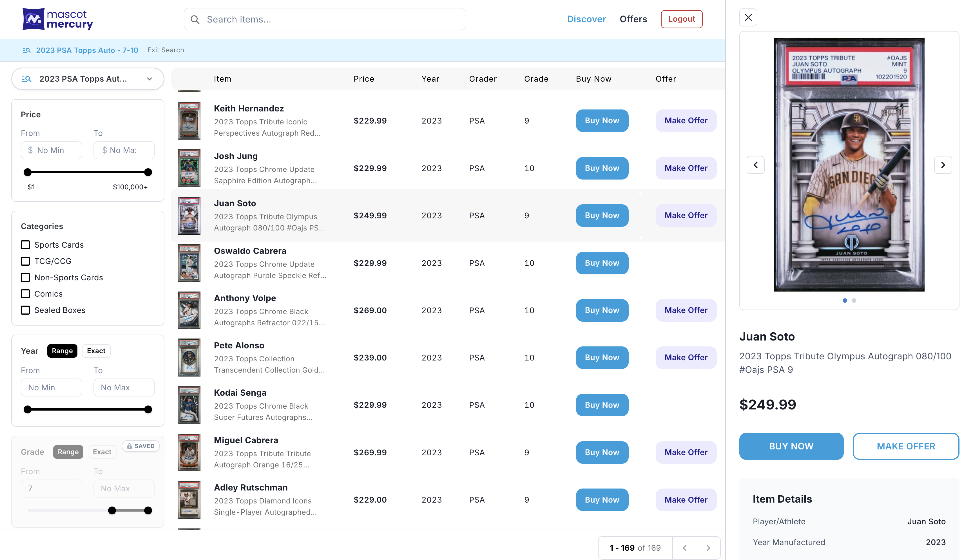Switch Grade filter to Range mode
973x560 pixels.
click(68, 452)
